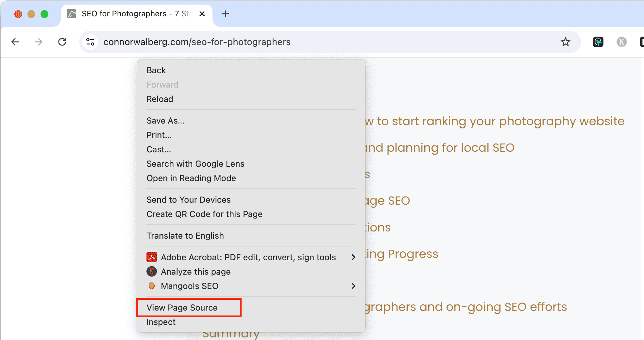The height and width of the screenshot is (340, 644).
Task: Click the disabled forward navigation arrow
Action: (38, 42)
